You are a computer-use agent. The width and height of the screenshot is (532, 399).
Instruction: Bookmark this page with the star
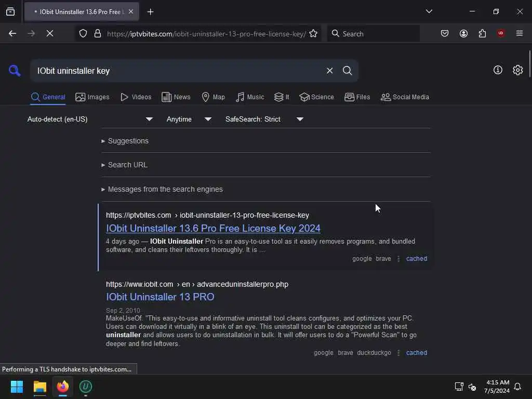point(313,33)
